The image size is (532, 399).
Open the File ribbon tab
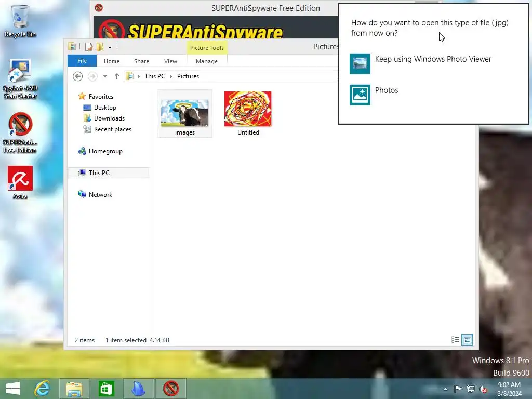(x=82, y=61)
